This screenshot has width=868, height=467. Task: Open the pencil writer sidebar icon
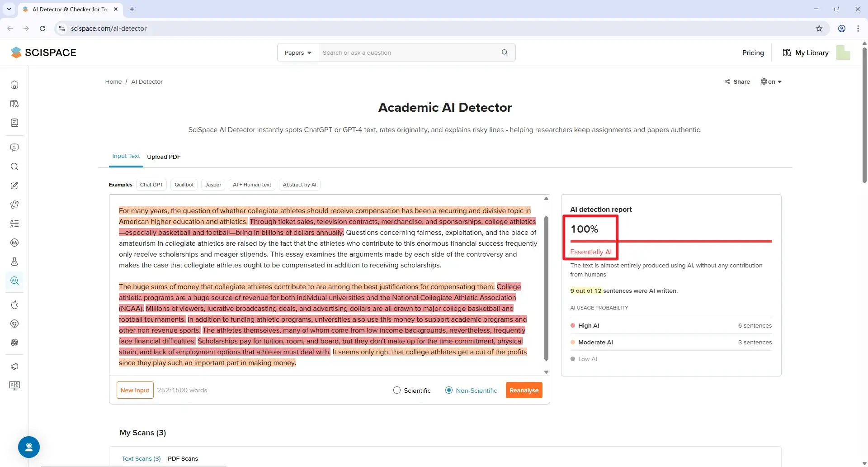14,186
